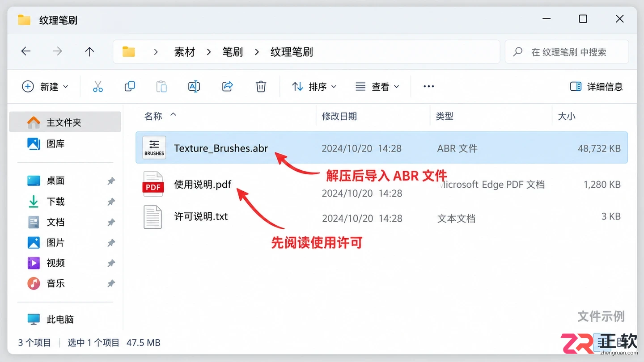Select the file name 许可说明.txt
Viewport: 644px width, 362px height.
pyautogui.click(x=201, y=217)
